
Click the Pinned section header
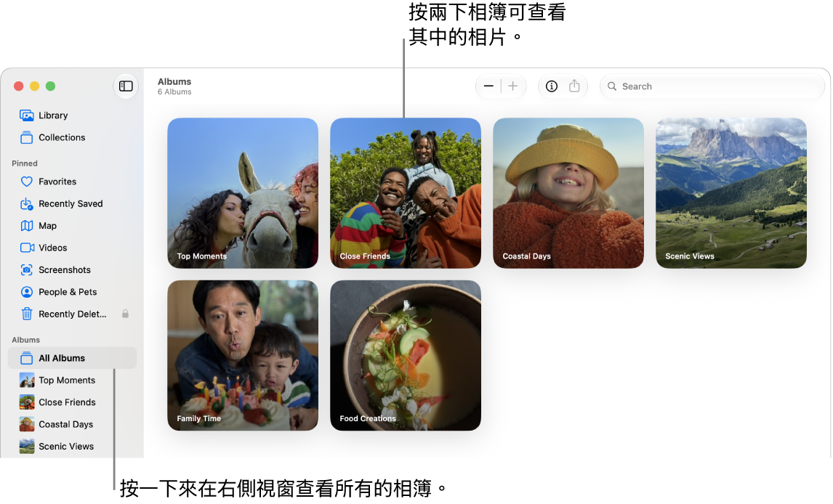pos(25,163)
